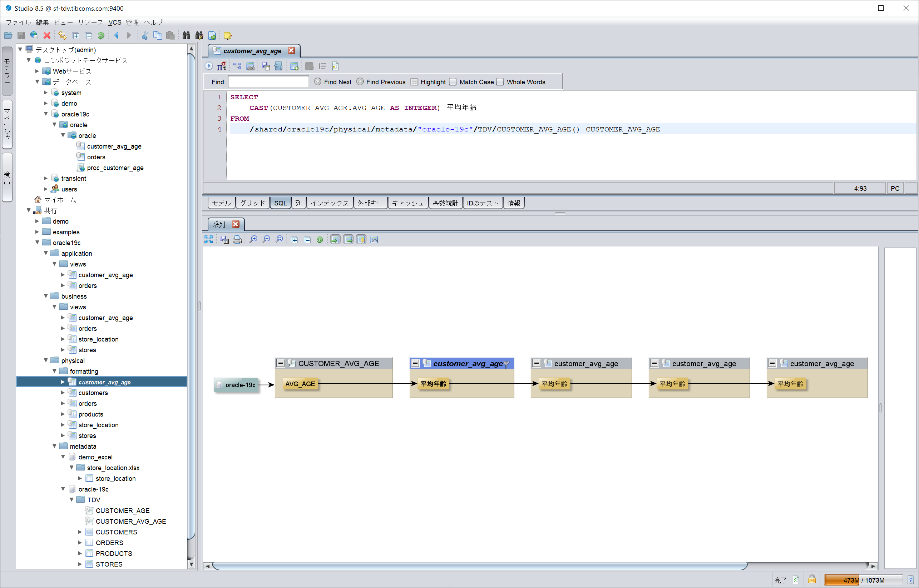Open the ヘルプ menu
The width and height of the screenshot is (919, 588).
click(x=154, y=22)
